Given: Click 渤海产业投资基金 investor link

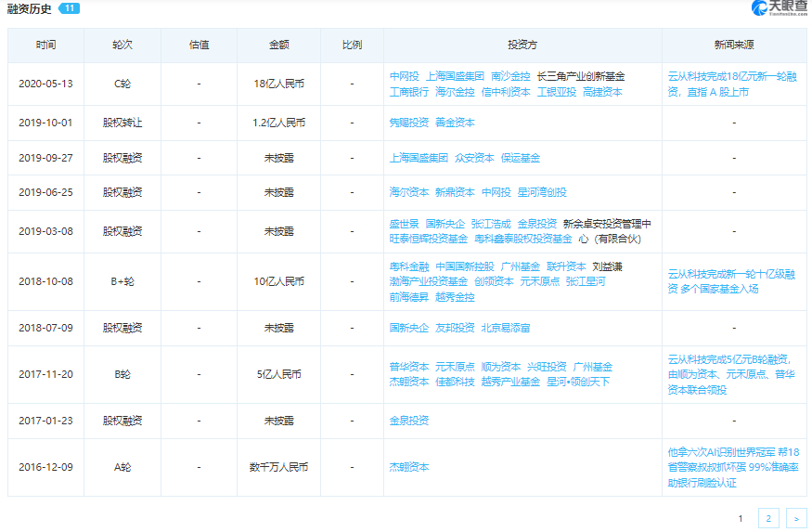Looking at the screenshot, I should pyautogui.click(x=428, y=281).
